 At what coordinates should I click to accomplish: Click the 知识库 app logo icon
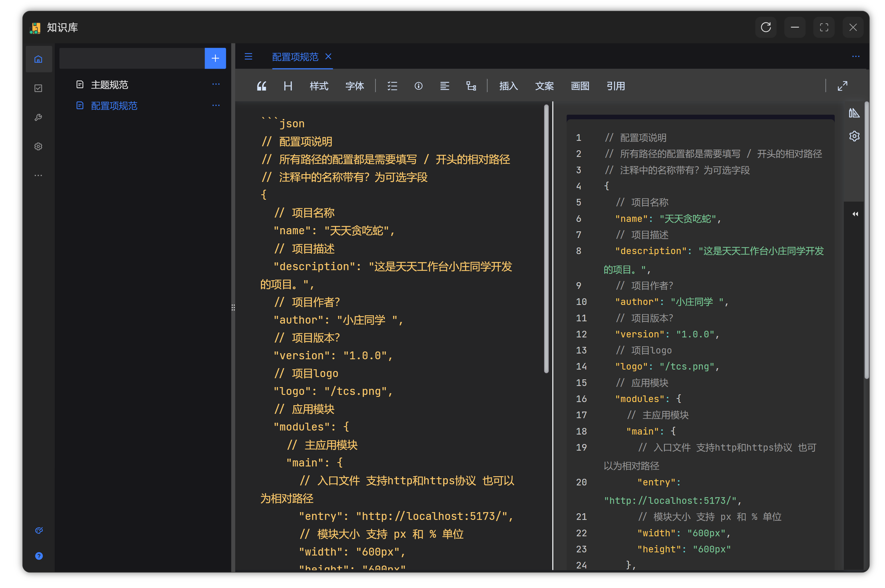(36, 28)
